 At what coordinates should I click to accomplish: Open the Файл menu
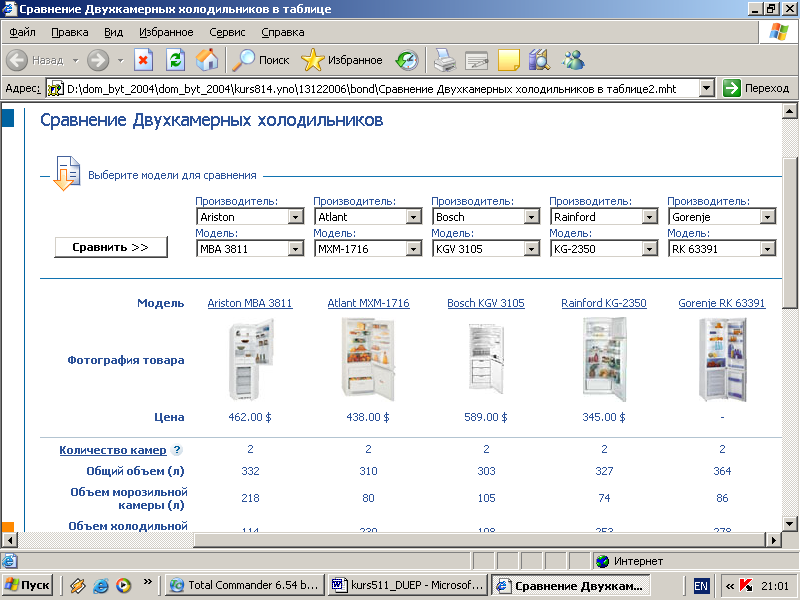point(22,32)
